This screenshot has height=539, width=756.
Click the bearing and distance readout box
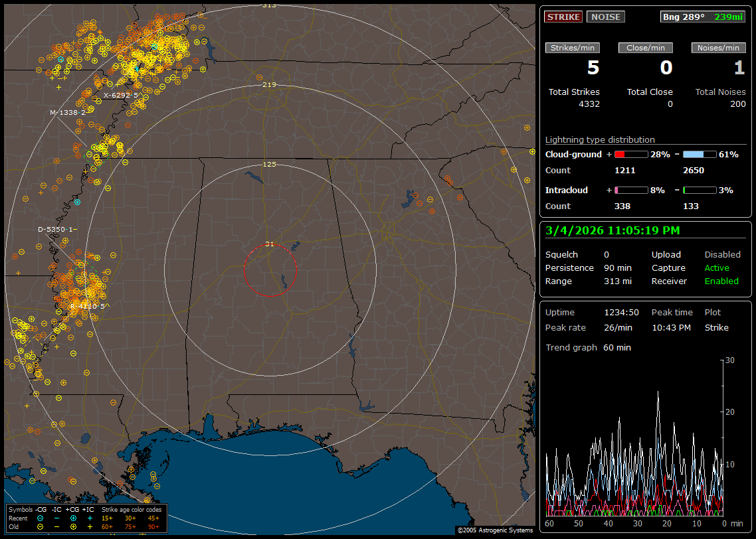(703, 17)
